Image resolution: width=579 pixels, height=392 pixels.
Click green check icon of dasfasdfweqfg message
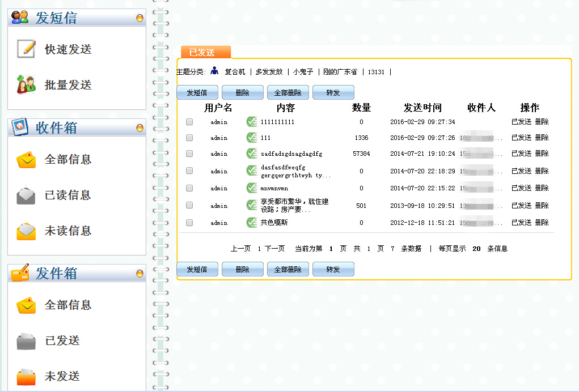[x=252, y=171]
